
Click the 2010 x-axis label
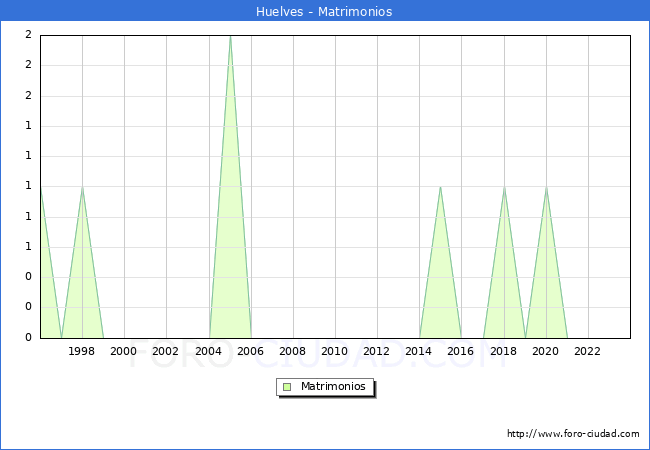(335, 351)
